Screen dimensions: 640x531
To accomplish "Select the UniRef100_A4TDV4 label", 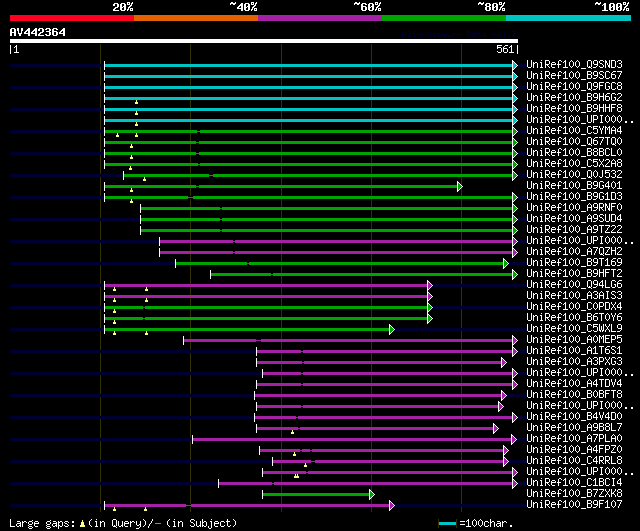I will [574, 384].
